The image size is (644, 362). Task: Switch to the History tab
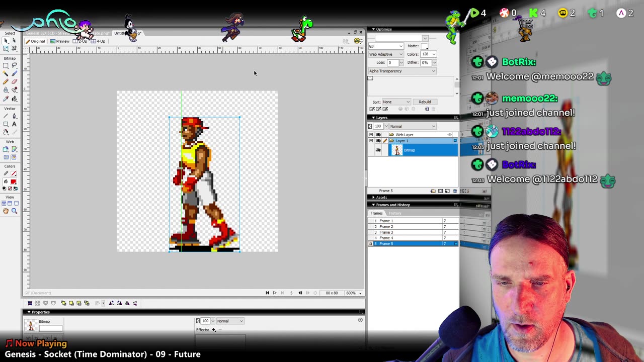(395, 213)
